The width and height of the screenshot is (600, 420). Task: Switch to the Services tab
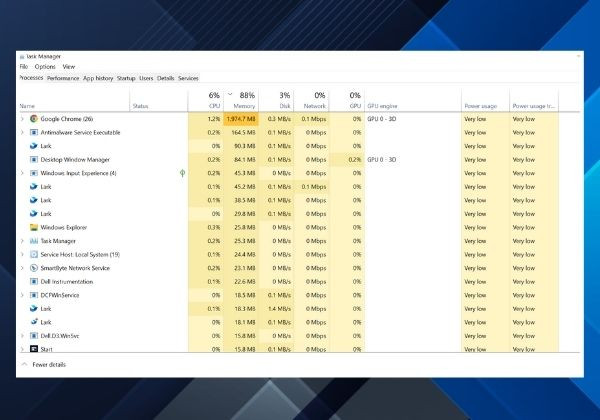[188, 78]
